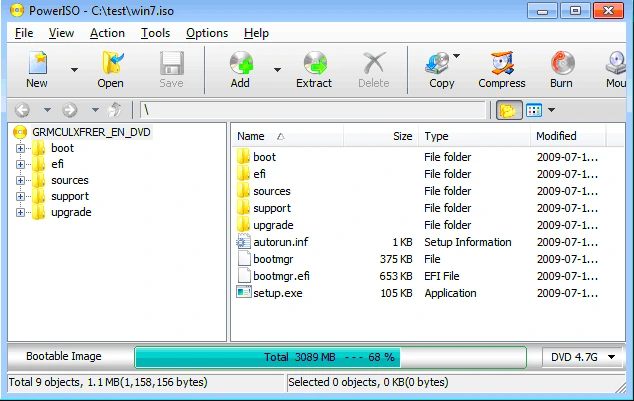Image resolution: width=634 pixels, height=401 pixels.
Task: Click the Back navigation arrow
Action: (x=22, y=110)
